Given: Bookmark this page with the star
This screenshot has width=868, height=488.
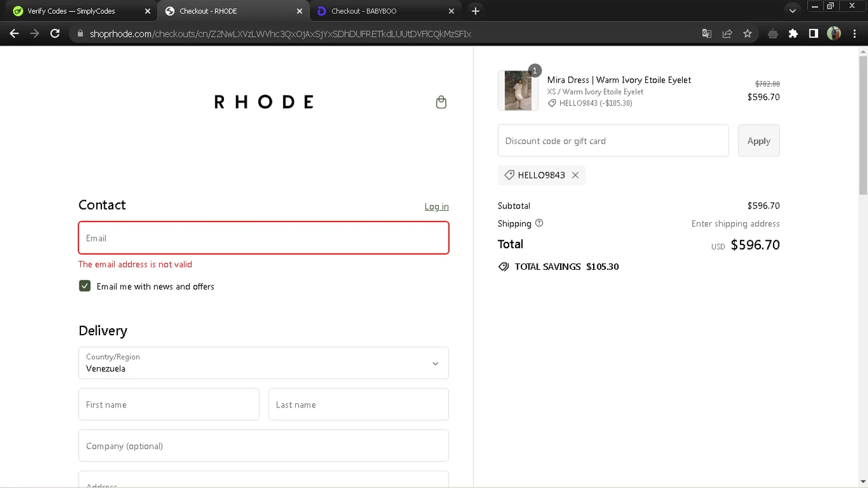Looking at the screenshot, I should pos(748,34).
